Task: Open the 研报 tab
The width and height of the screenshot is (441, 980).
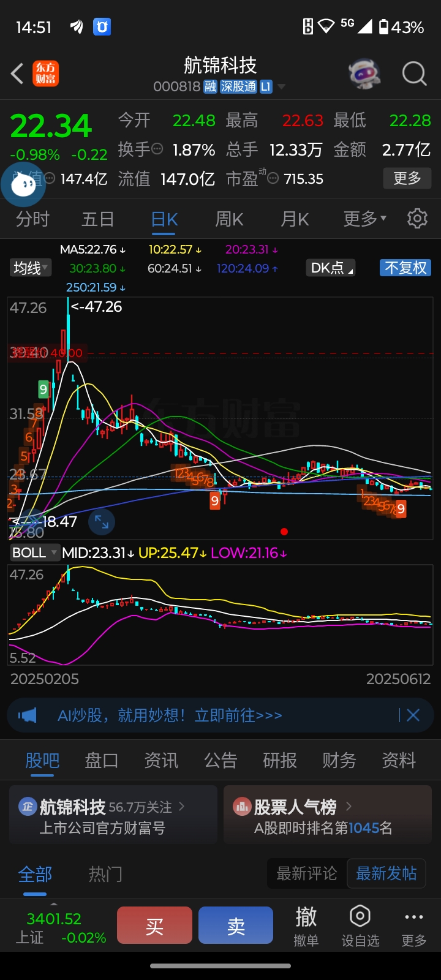Action: (x=280, y=760)
